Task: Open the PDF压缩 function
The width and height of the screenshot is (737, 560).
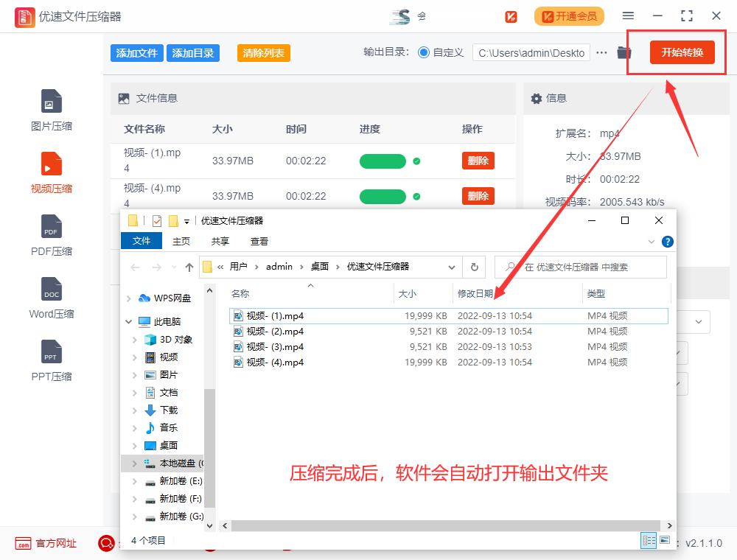Action: click(x=50, y=234)
